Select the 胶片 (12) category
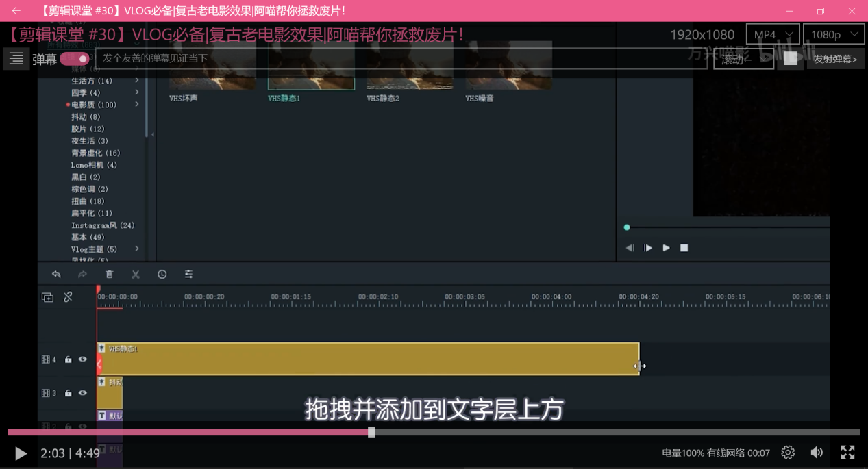This screenshot has width=868, height=469. point(88,129)
